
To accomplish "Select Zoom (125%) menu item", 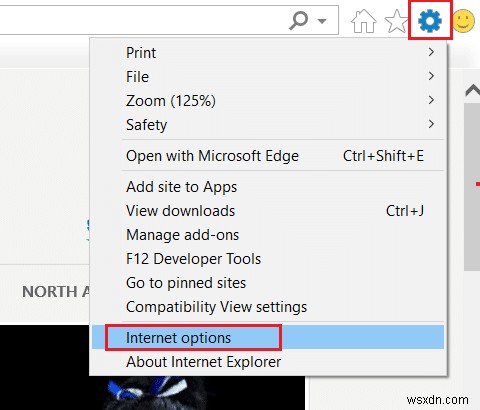I will (268, 100).
